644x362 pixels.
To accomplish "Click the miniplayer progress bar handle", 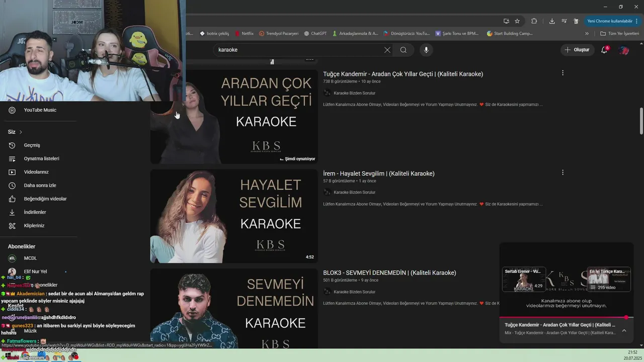I will tap(626, 317).
